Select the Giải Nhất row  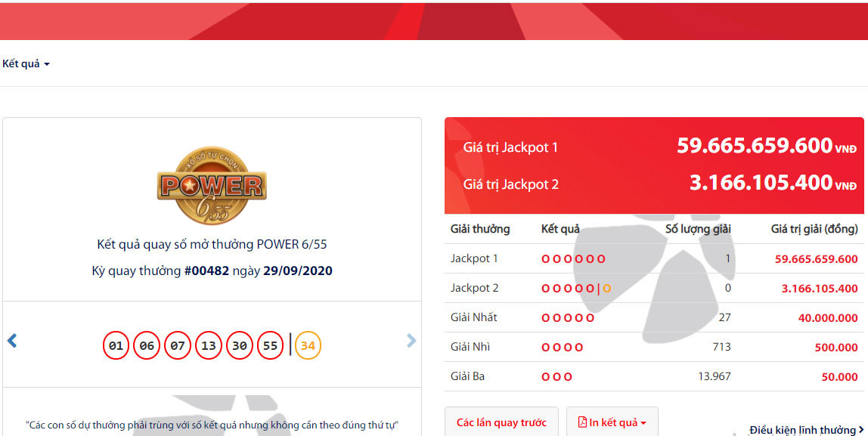[654, 317]
